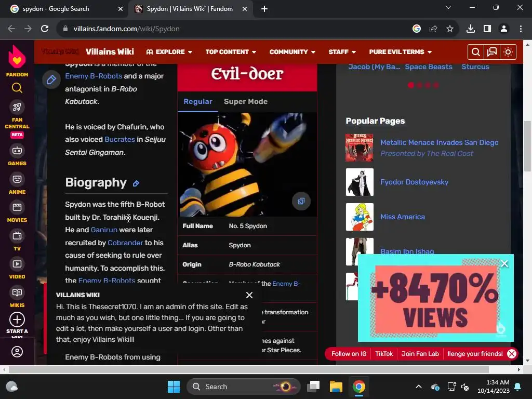The image size is (532, 399).
Task: Open Fan Central beta rocket icon
Action: click(17, 107)
